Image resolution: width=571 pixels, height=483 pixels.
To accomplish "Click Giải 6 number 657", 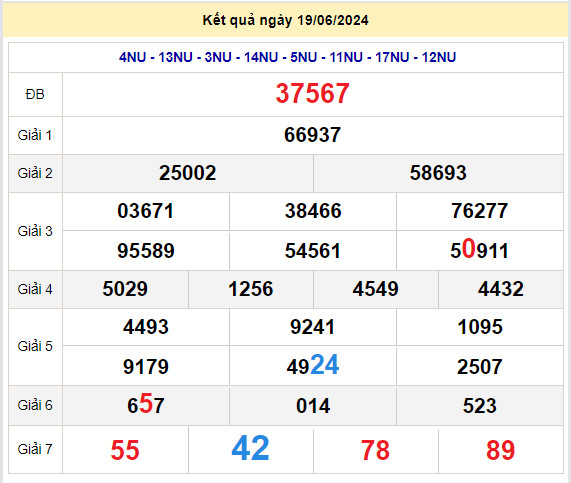I will (146, 404).
